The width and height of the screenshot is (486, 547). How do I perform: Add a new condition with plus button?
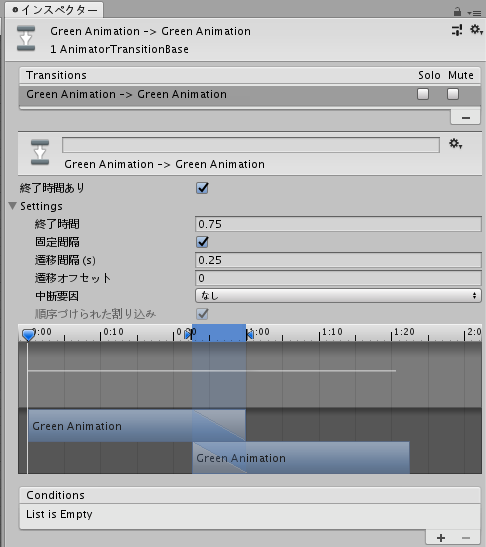coord(441,538)
